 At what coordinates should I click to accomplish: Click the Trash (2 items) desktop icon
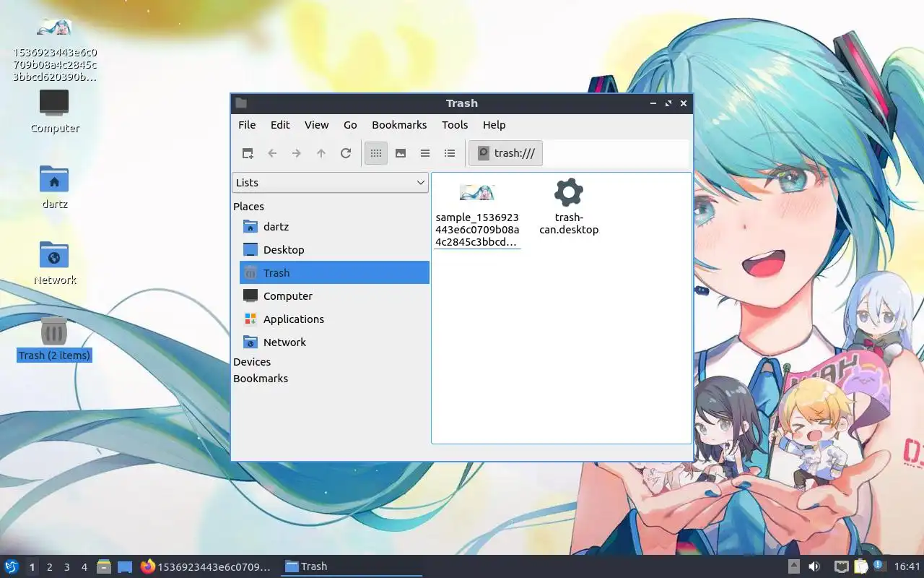[54, 338]
